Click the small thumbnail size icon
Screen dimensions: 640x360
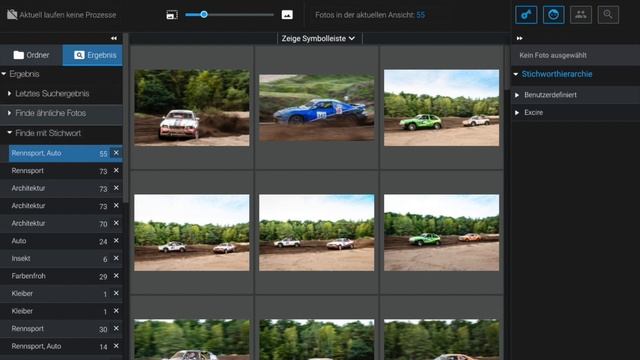click(172, 15)
